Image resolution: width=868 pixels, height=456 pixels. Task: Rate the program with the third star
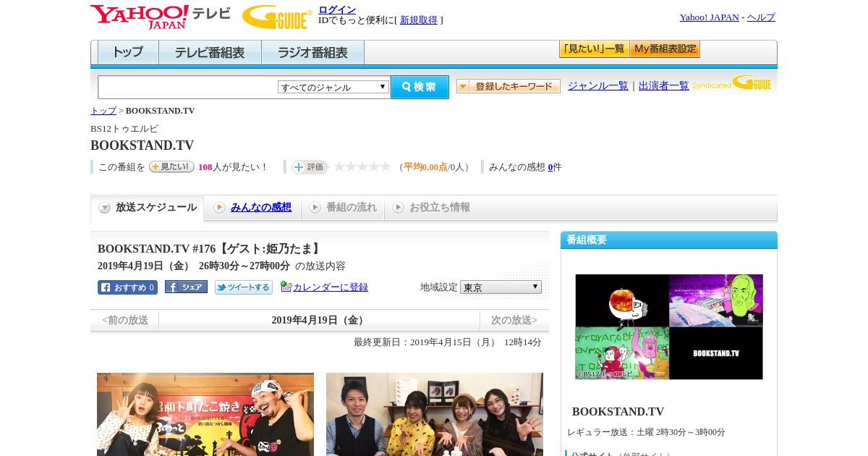tap(362, 166)
